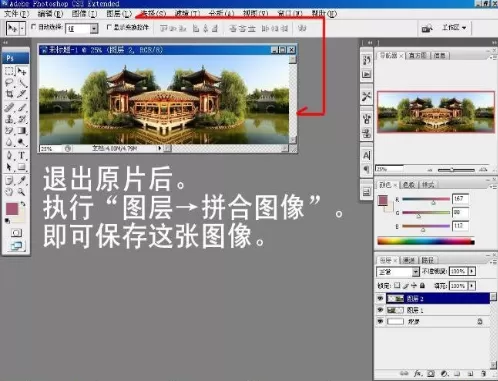The image size is (498, 381).
Task: Toggle Quick Mask mode button
Action: (x=16, y=233)
